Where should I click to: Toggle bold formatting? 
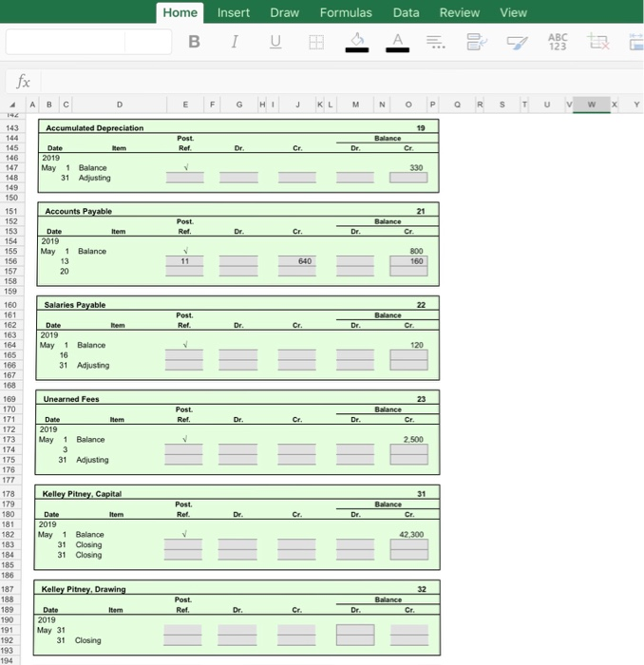pos(194,42)
